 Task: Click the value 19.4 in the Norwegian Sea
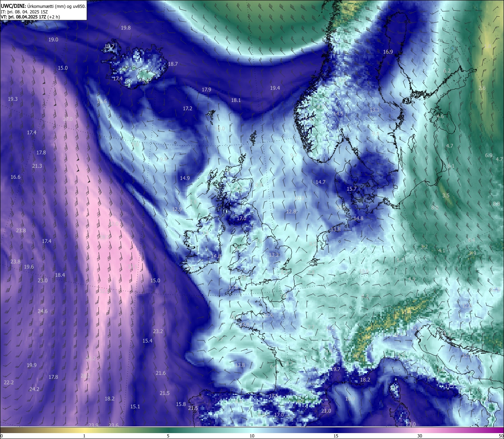click(275, 88)
